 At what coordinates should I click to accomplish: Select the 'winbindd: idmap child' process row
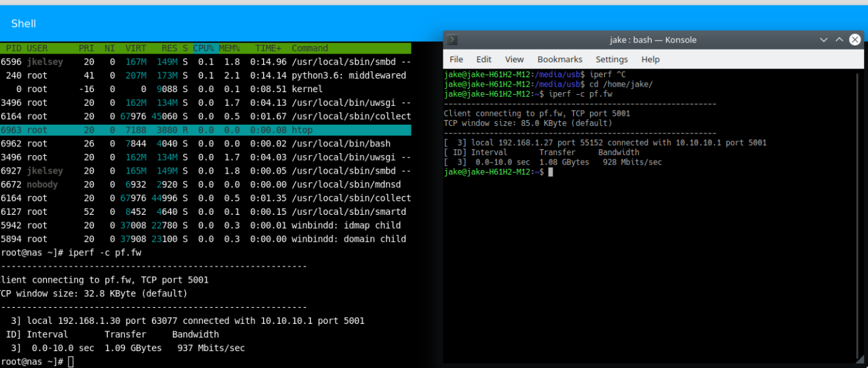tap(205, 225)
